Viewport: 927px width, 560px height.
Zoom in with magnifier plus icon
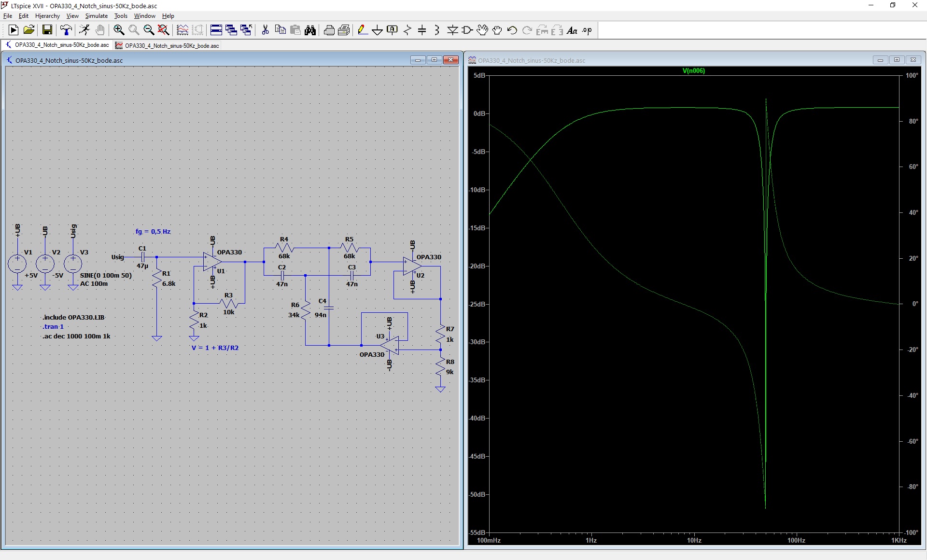coord(119,30)
